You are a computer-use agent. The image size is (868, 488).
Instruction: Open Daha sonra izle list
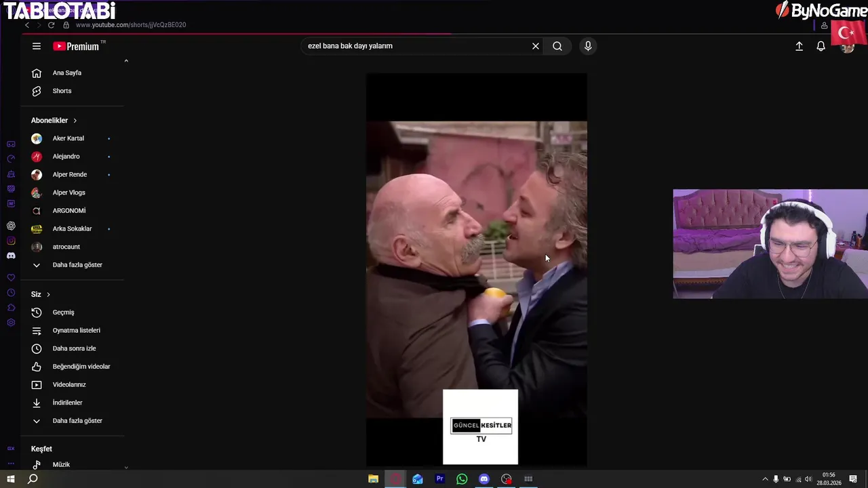[x=72, y=348]
